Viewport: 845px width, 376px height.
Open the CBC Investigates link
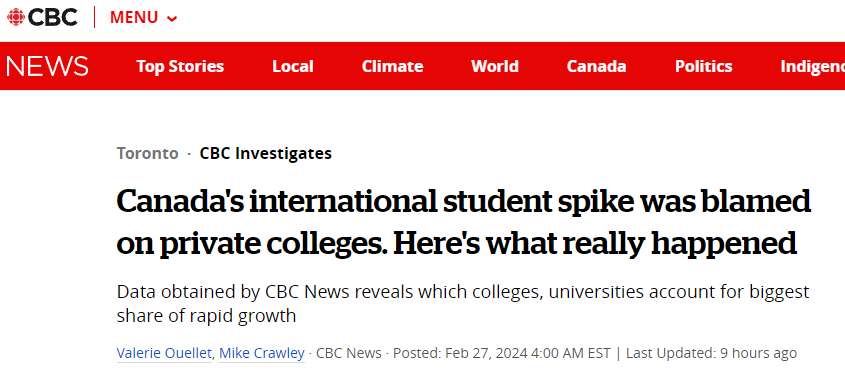click(266, 154)
